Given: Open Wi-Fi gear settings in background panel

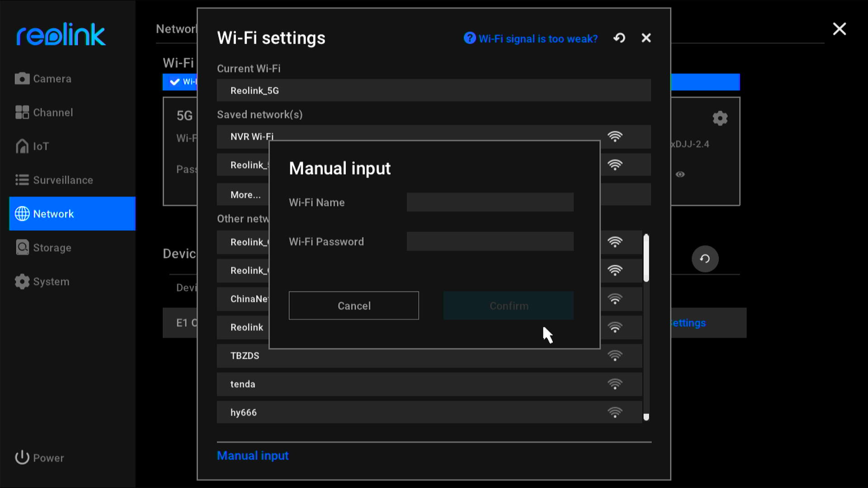Looking at the screenshot, I should click(x=720, y=118).
